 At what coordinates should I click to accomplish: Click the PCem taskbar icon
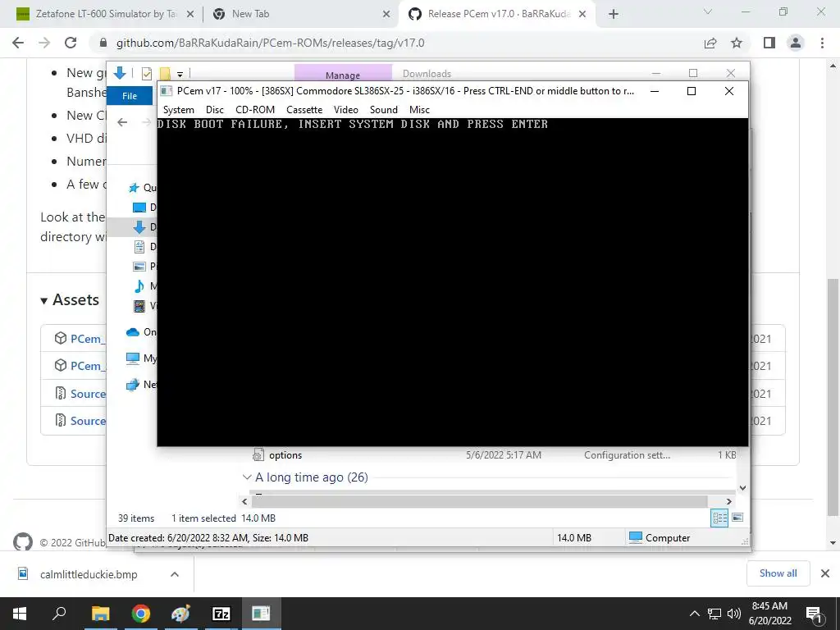[x=261, y=614]
